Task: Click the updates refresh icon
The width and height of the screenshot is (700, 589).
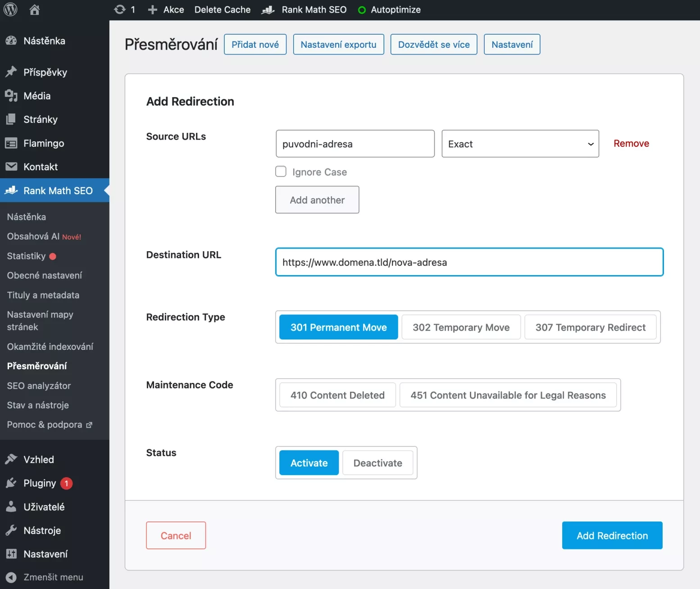Action: pos(120,9)
